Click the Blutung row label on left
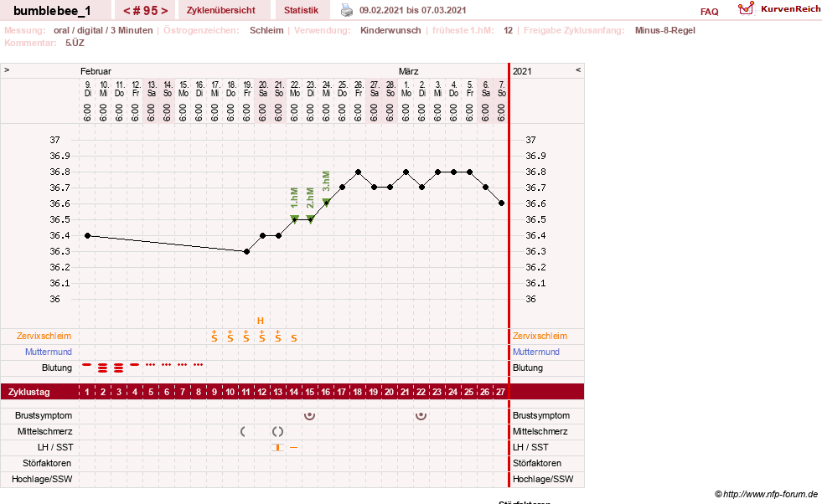The width and height of the screenshot is (822, 504). [57, 368]
